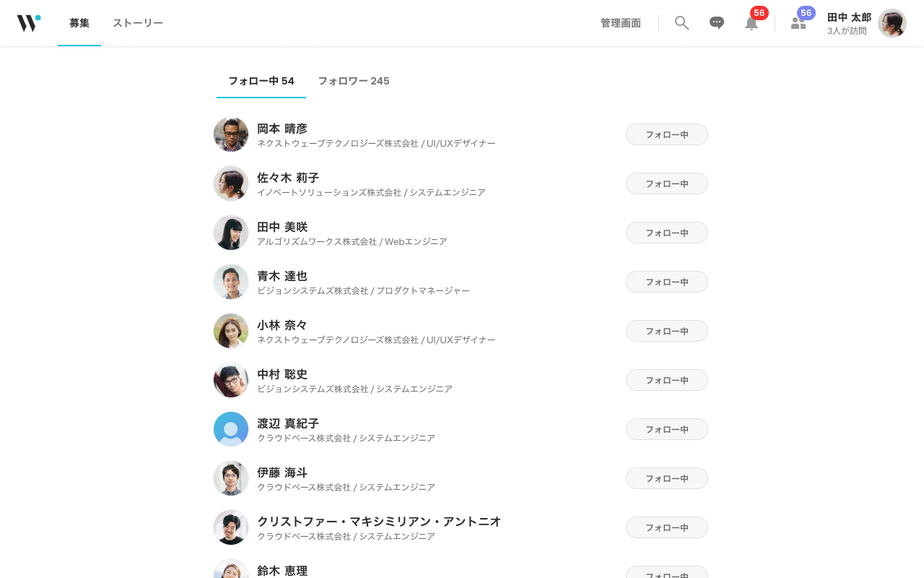This screenshot has height=578, width=924.
Task: Open the chat messages bubble icon
Action: (x=717, y=23)
